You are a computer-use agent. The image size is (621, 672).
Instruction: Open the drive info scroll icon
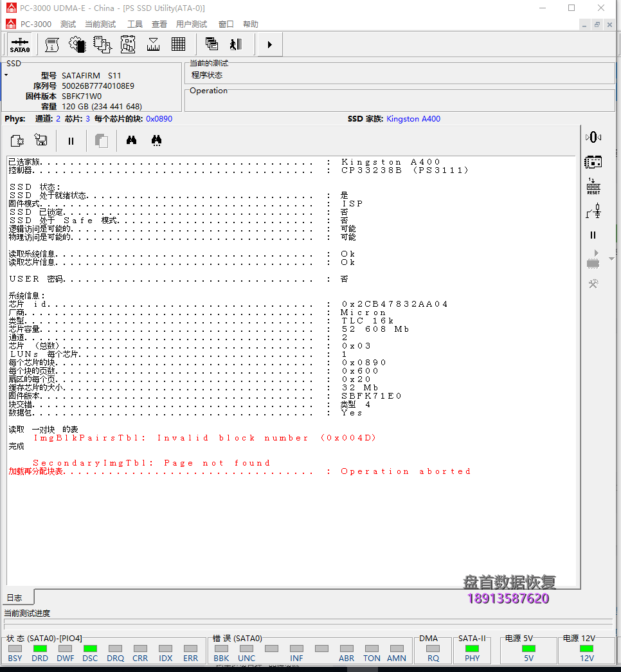point(52,44)
